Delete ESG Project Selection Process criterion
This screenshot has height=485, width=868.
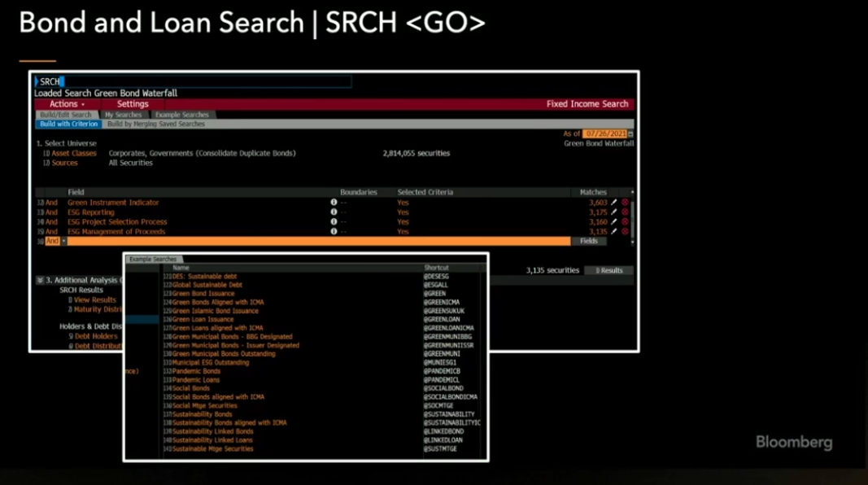point(625,222)
